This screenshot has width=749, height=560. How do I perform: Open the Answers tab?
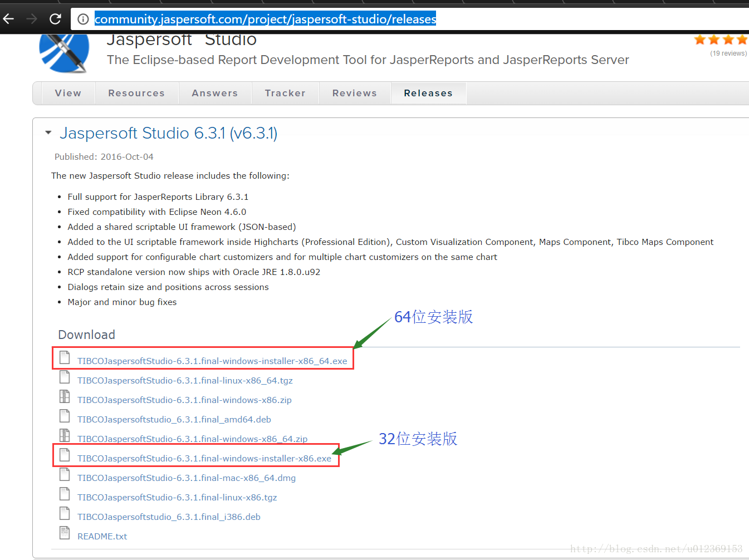215,93
